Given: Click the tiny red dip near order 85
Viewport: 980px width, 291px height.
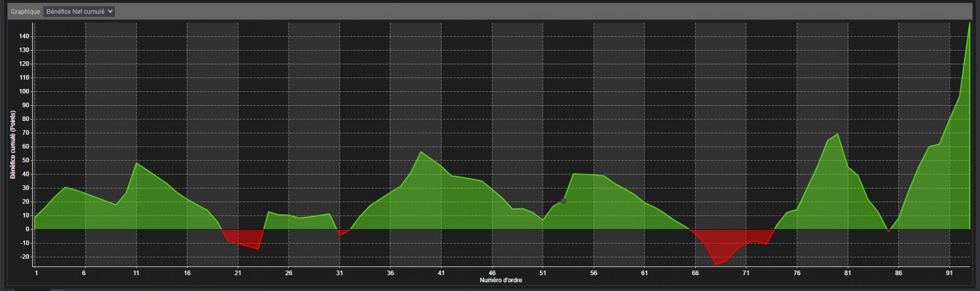Looking at the screenshot, I should click(889, 231).
